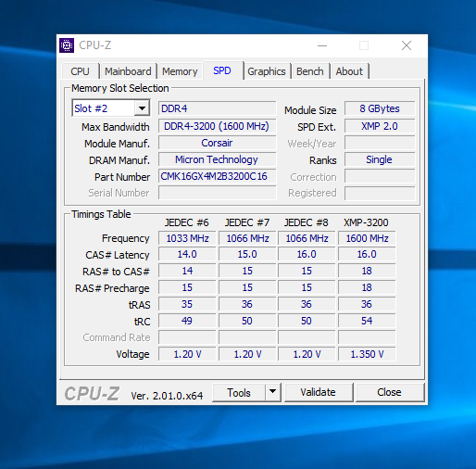Click the JEDEC #8 column header
This screenshot has height=469, width=476.
pos(307,222)
